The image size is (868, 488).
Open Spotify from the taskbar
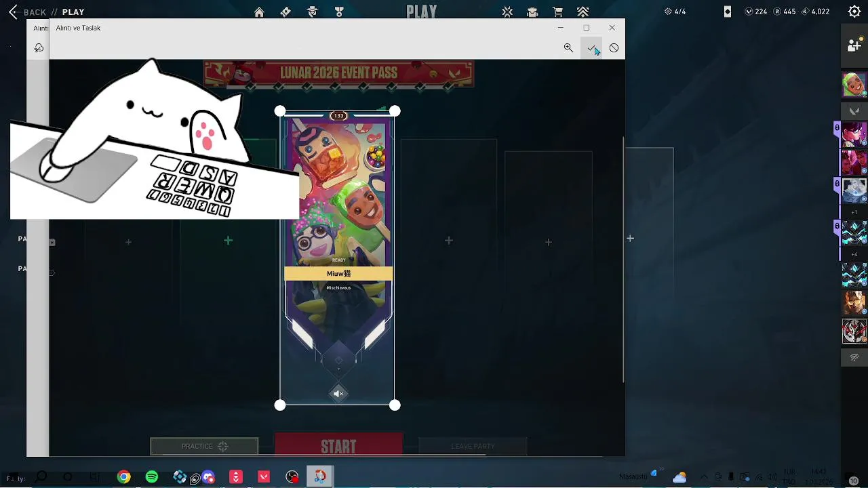pyautogui.click(x=152, y=477)
